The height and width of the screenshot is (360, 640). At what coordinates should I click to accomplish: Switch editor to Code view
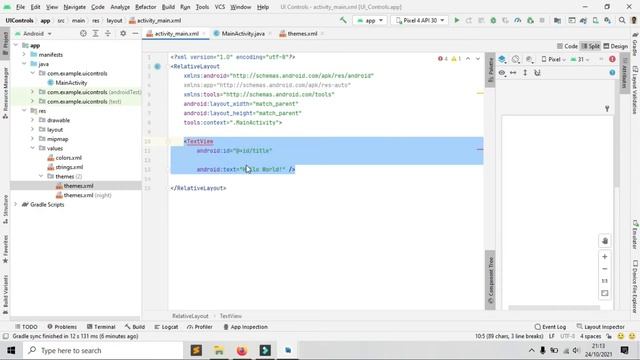(567, 46)
